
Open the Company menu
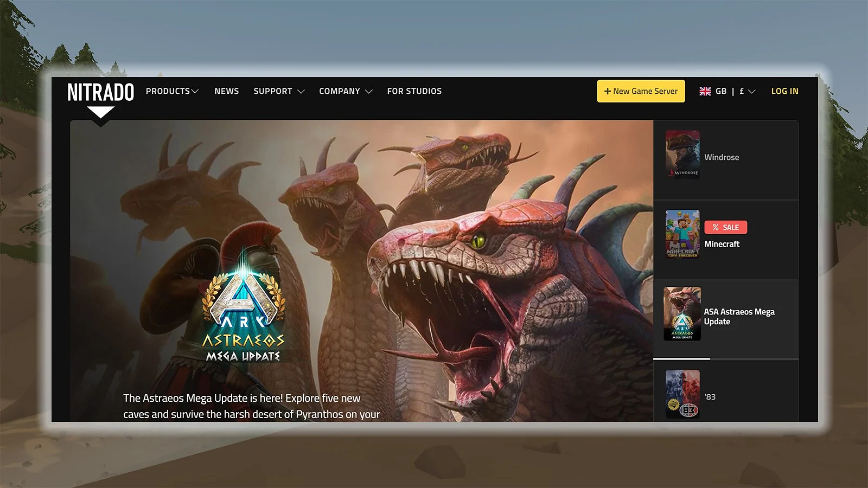(346, 91)
